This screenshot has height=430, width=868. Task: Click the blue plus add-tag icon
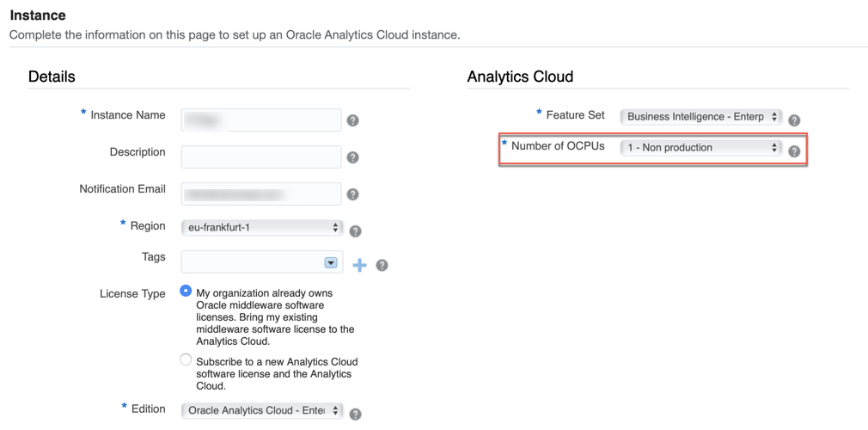(359, 265)
